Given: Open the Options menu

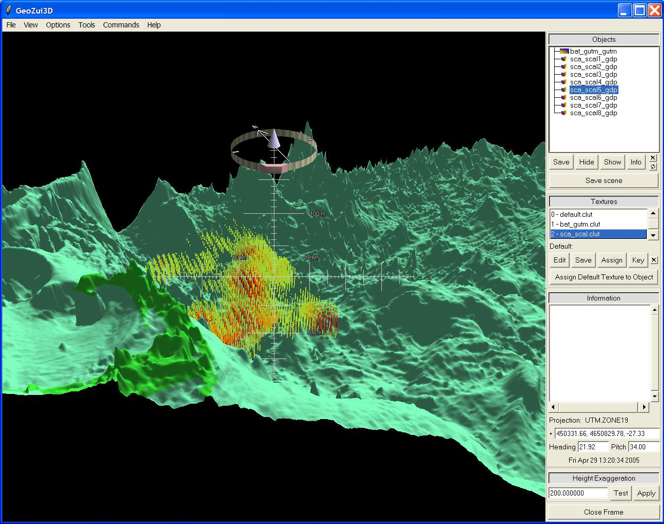Looking at the screenshot, I should pyautogui.click(x=58, y=25).
